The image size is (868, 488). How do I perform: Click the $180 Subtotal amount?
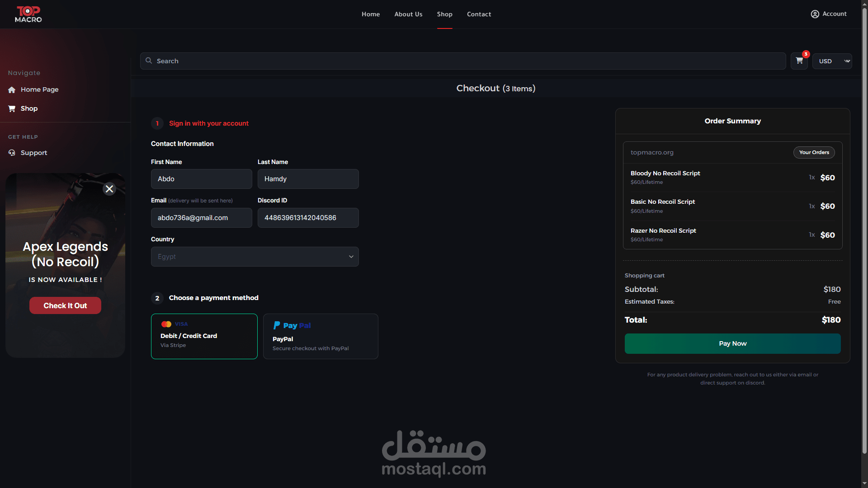pos(832,289)
